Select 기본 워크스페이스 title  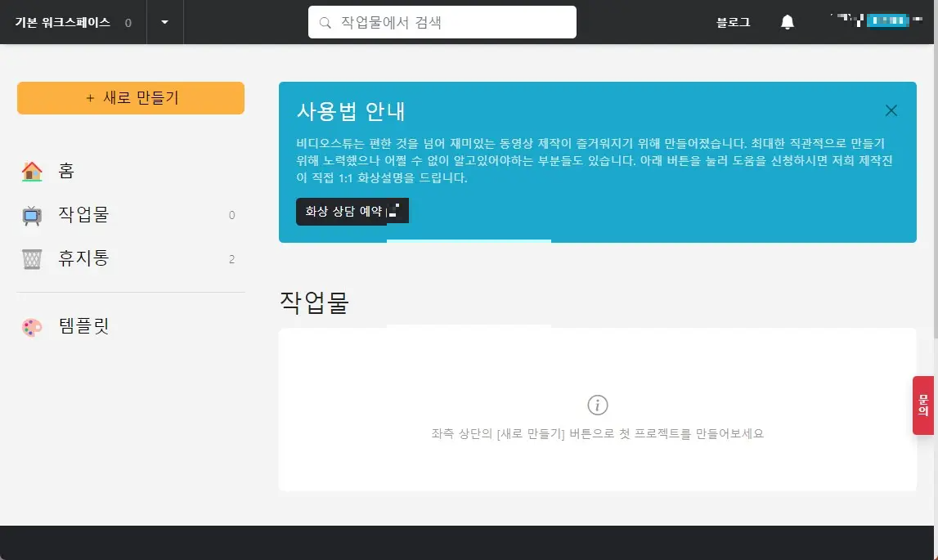pos(62,22)
